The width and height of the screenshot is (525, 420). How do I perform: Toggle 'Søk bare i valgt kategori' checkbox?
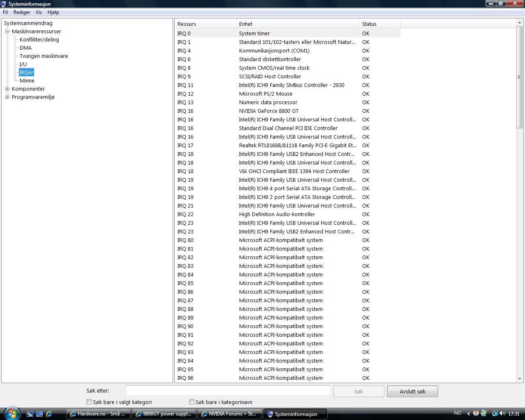coord(89,402)
